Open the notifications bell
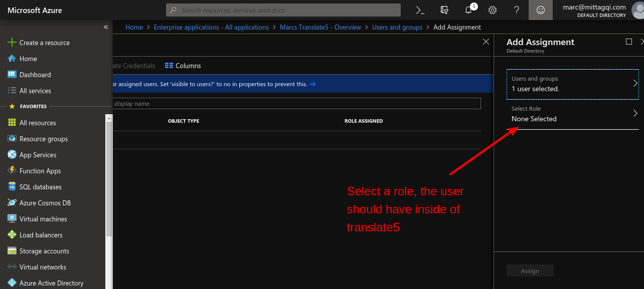This screenshot has height=289, width=644. click(468, 10)
